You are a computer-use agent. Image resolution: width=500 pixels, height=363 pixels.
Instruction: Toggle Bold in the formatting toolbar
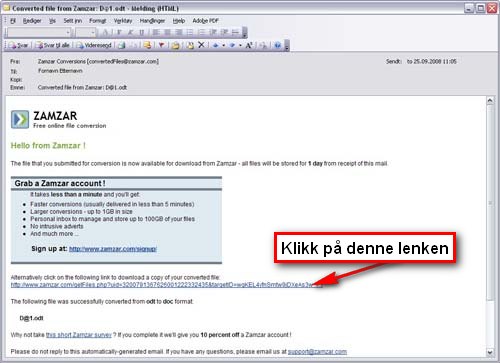click(x=119, y=32)
